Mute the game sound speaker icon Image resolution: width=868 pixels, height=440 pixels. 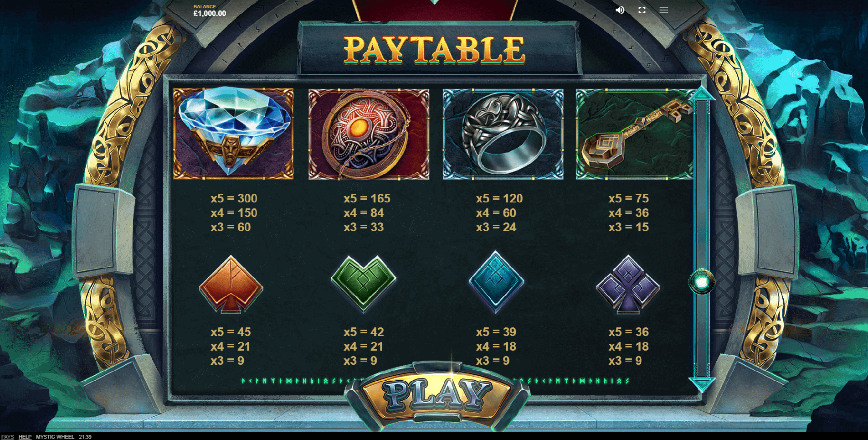(620, 10)
